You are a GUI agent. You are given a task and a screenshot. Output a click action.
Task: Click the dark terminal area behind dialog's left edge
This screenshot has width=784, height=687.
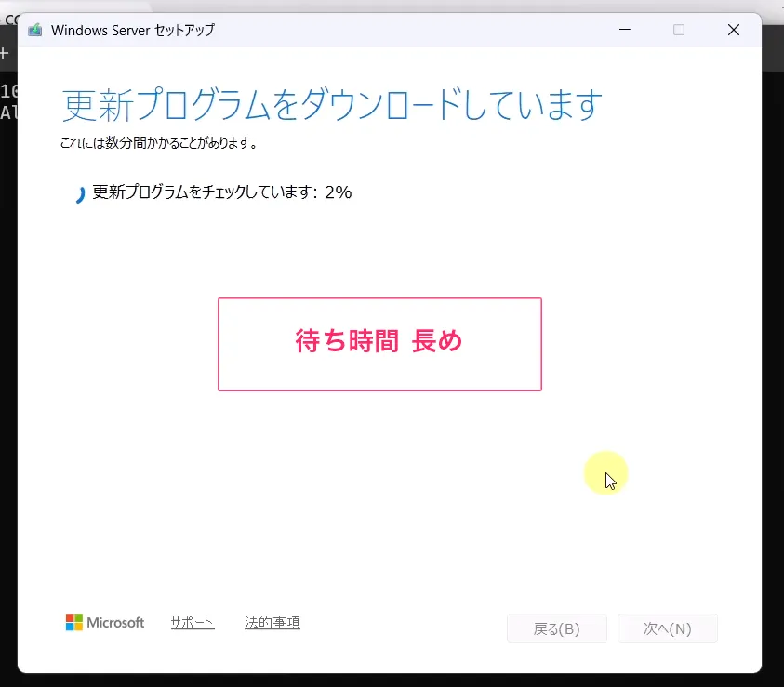pos(7,372)
